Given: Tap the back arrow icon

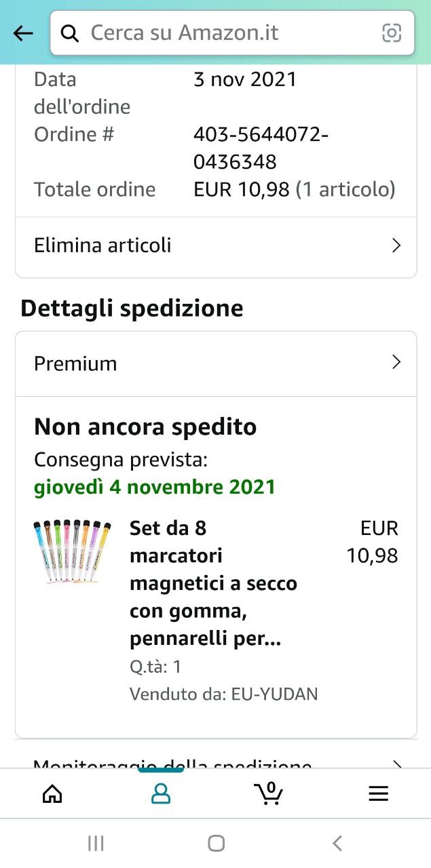Looking at the screenshot, I should click(23, 33).
